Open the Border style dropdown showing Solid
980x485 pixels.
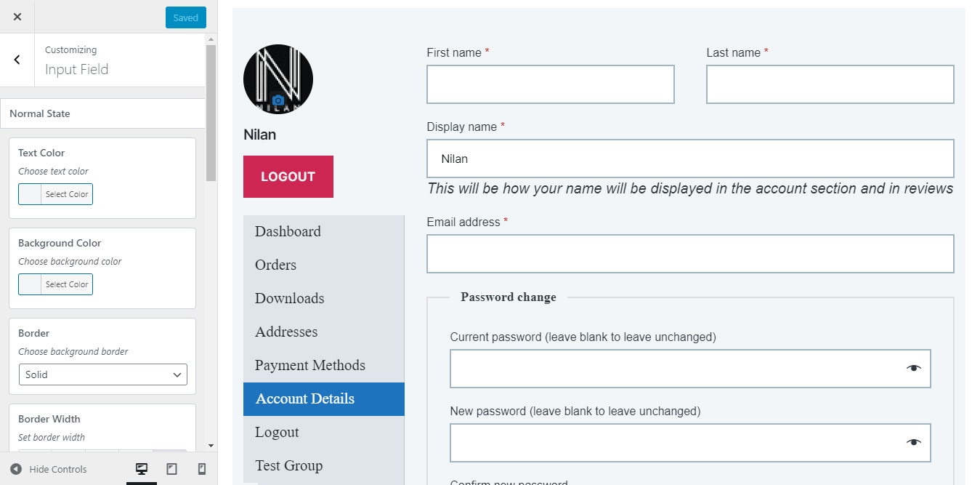coord(102,374)
